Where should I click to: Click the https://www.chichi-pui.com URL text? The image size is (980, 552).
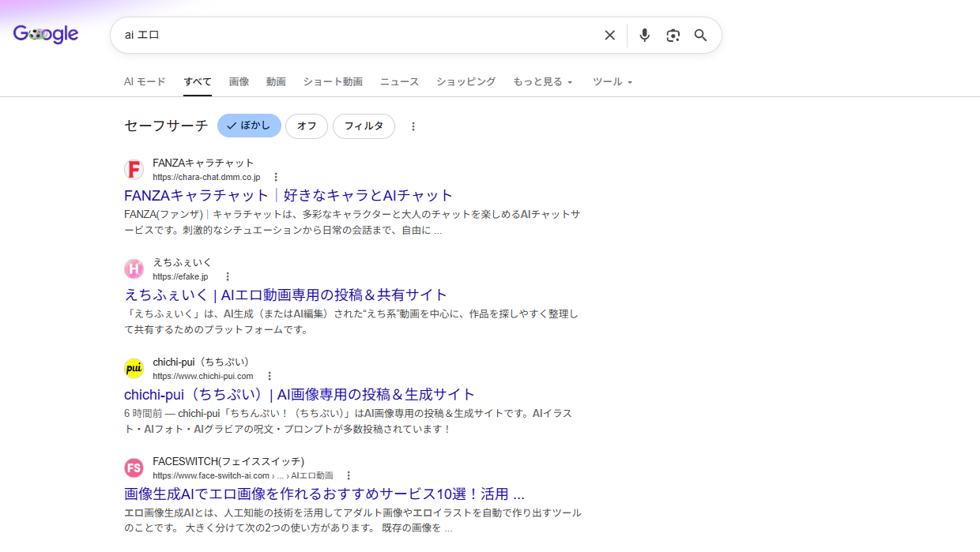(x=203, y=377)
